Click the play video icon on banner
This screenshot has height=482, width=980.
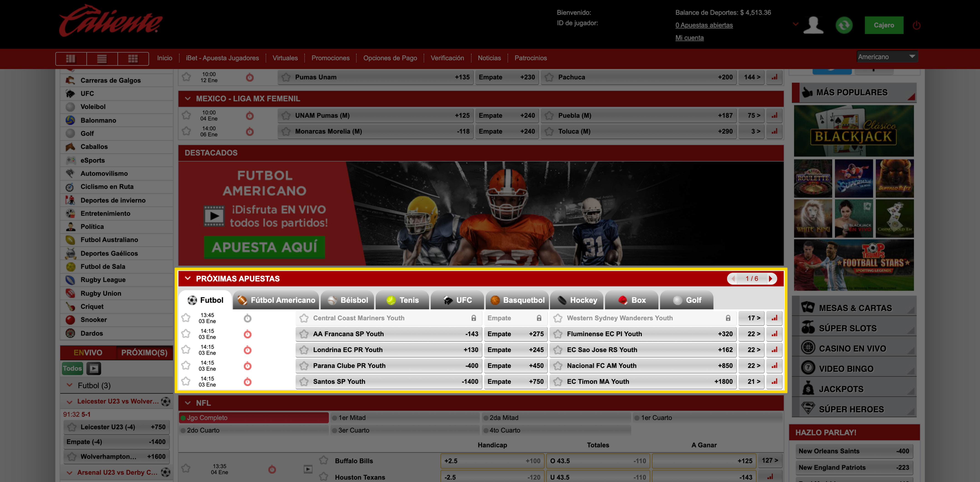pos(214,216)
